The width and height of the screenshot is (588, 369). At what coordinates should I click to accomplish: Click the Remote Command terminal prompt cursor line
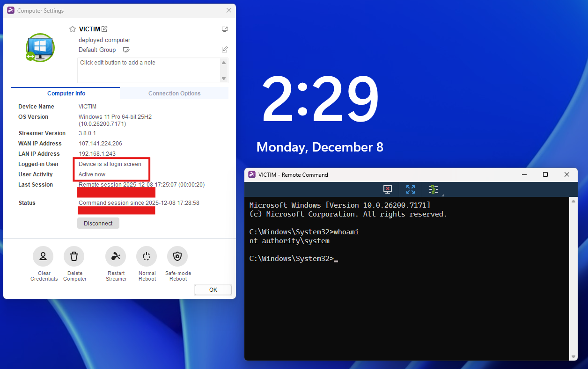[x=294, y=259]
